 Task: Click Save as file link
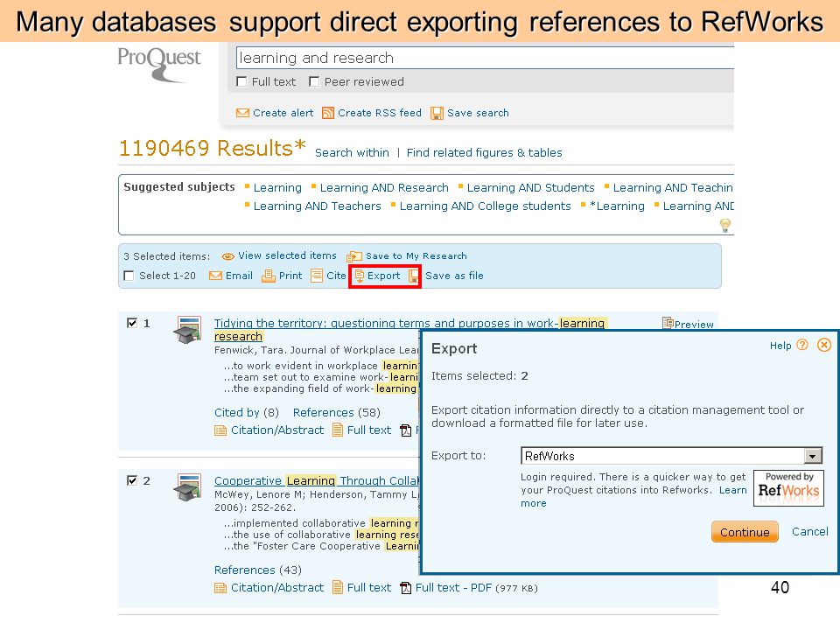pos(454,276)
